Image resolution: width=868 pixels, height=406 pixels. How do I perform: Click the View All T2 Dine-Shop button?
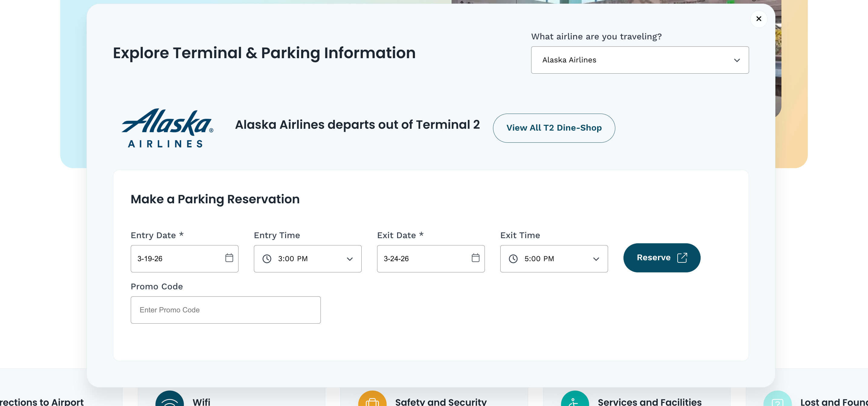(x=554, y=128)
